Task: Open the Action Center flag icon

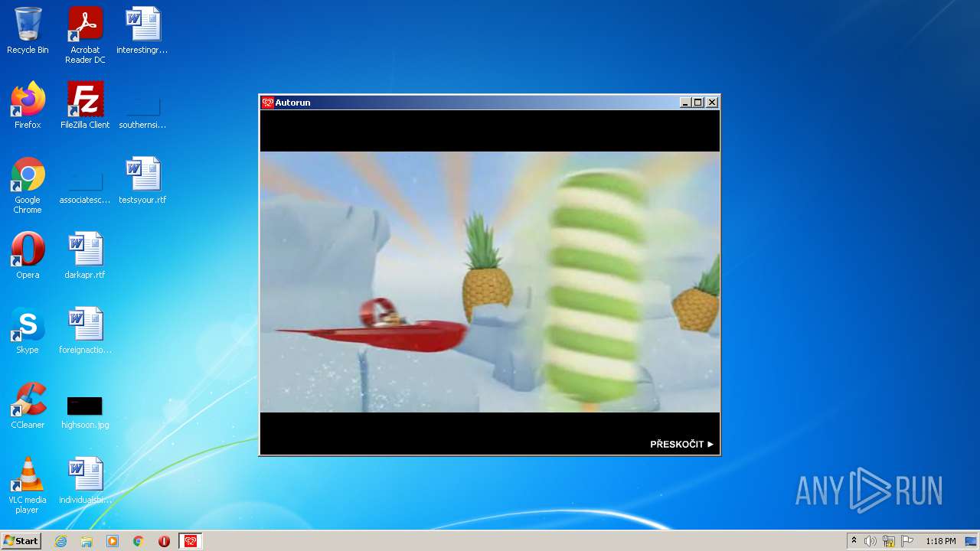Action: tap(907, 541)
